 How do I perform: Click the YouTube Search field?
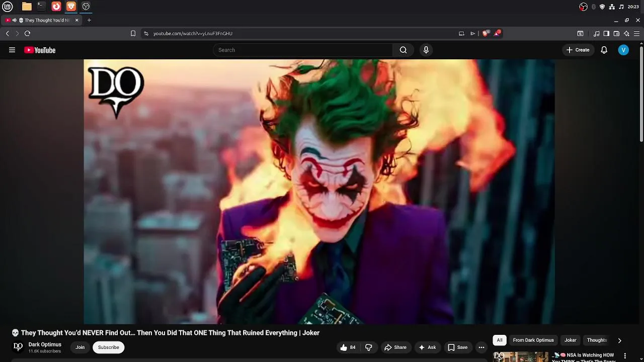pyautogui.click(x=303, y=50)
